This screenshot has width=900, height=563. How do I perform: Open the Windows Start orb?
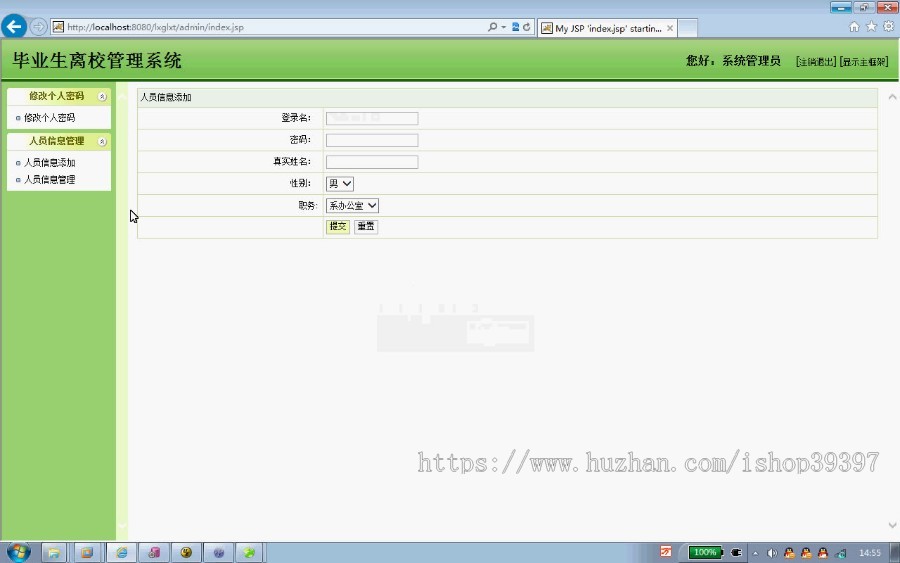tap(18, 553)
